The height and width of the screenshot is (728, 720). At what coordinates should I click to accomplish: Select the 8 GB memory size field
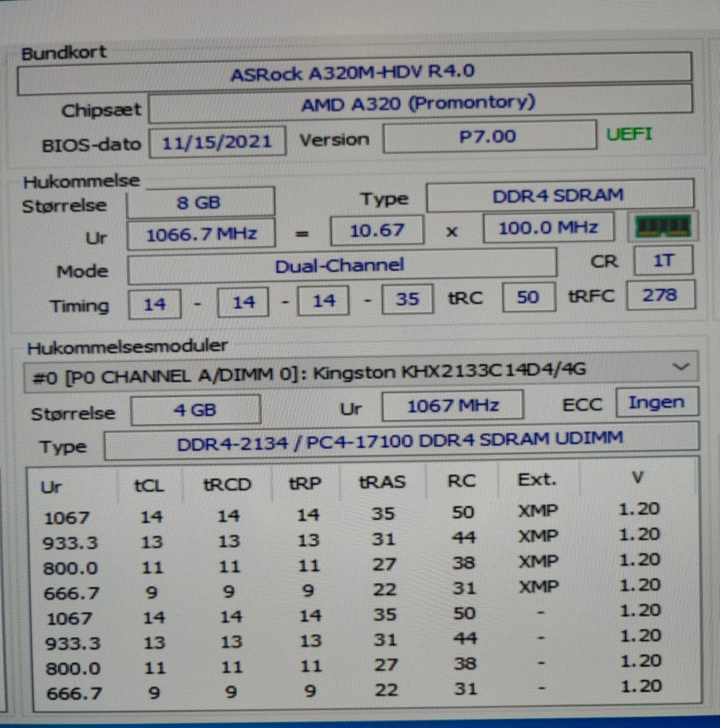click(200, 203)
